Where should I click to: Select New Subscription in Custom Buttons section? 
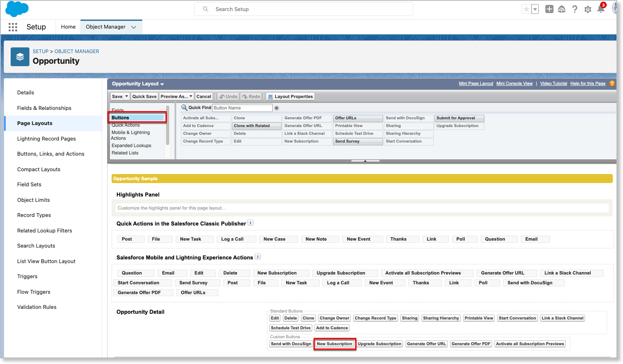[x=334, y=344]
